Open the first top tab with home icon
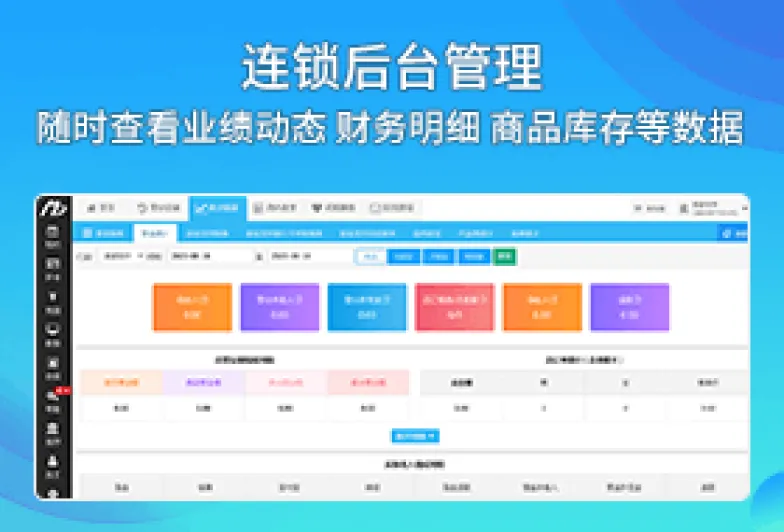 101,208
